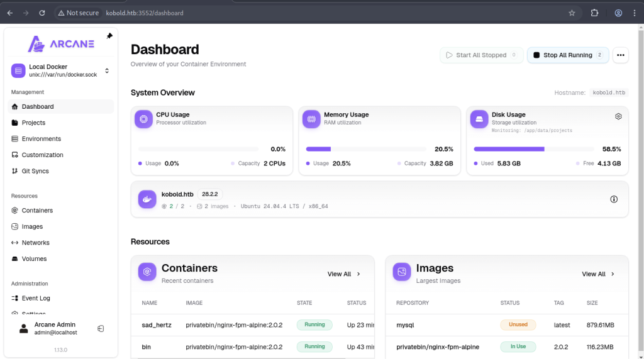
Task: Click Running badge for sad_hertz
Action: (x=314, y=324)
